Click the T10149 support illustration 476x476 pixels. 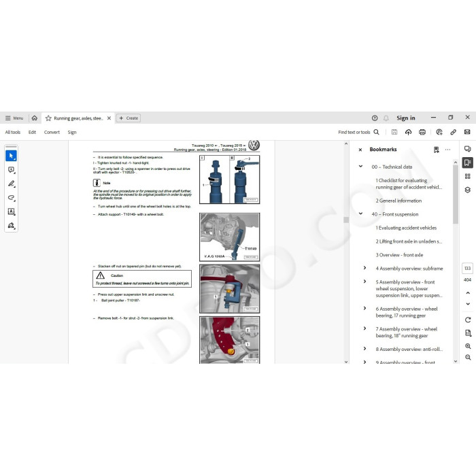(230, 237)
